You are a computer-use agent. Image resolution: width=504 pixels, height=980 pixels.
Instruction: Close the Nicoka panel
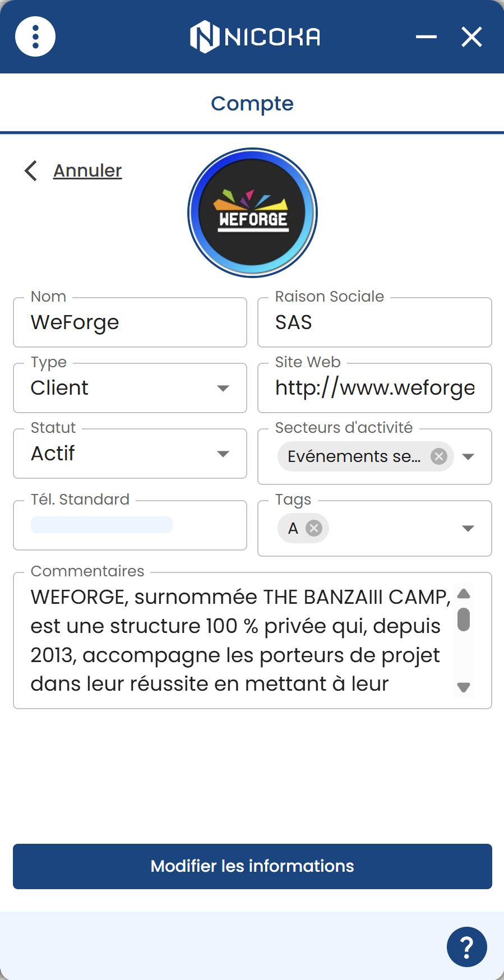[471, 37]
